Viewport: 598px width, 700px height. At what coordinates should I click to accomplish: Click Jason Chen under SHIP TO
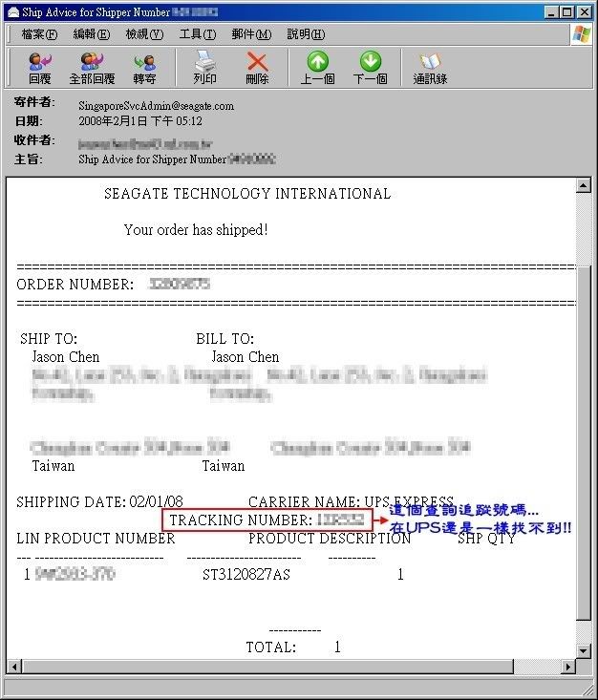(66, 357)
